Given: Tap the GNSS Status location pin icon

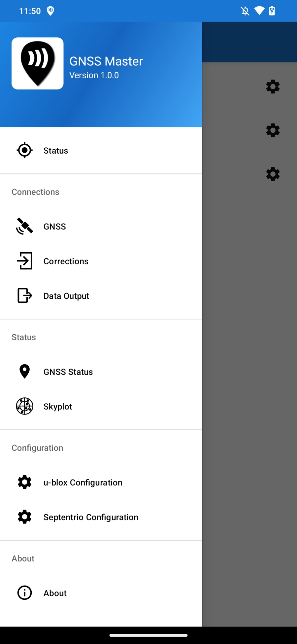Looking at the screenshot, I should click(25, 372).
